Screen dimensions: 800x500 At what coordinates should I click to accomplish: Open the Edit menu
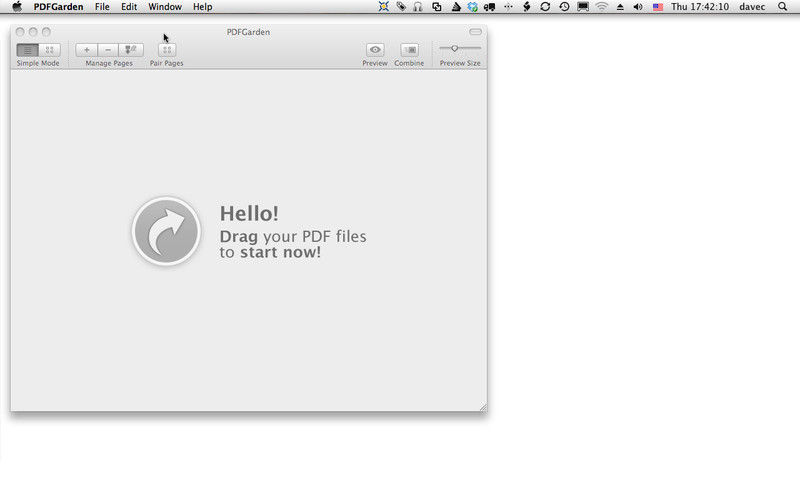pyautogui.click(x=129, y=7)
